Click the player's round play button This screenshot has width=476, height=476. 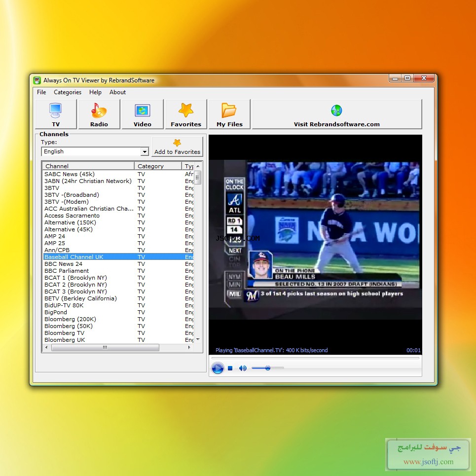coord(218,368)
